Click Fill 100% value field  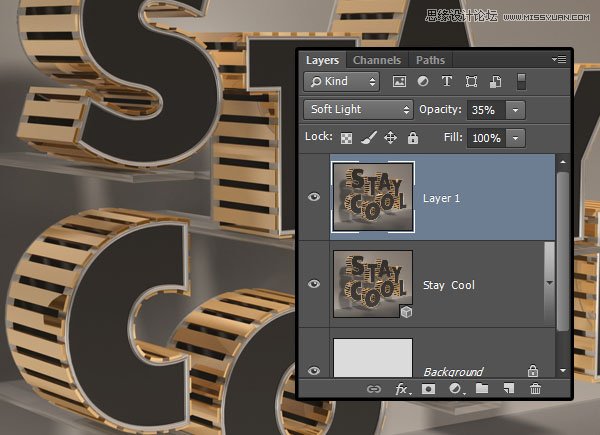coord(486,138)
